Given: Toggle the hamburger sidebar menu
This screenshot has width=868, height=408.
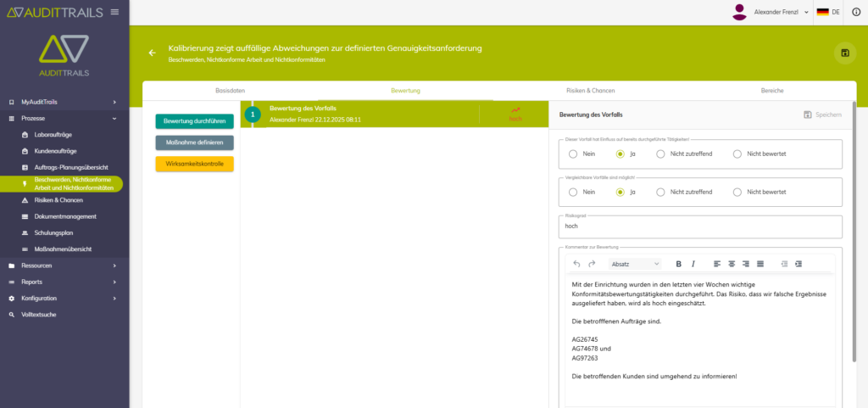Looking at the screenshot, I should click(x=115, y=11).
